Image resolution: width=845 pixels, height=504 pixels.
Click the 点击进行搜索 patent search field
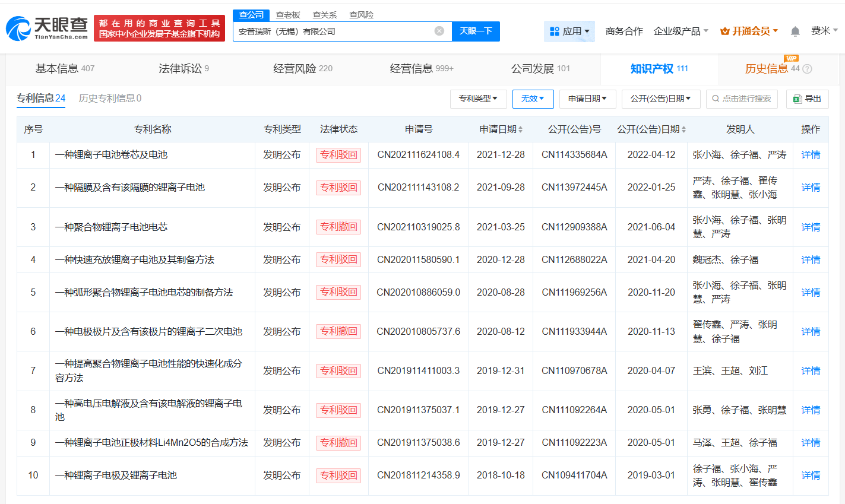pyautogui.click(x=742, y=99)
